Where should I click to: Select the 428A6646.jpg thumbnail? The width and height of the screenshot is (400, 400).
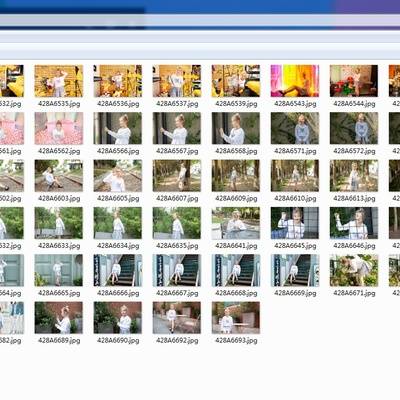point(354,223)
